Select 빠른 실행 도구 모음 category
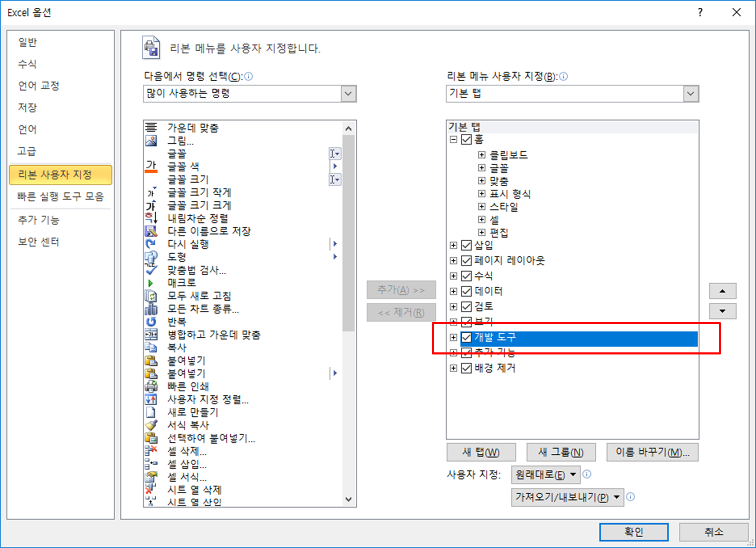This screenshot has height=548, width=756. pos(61,197)
